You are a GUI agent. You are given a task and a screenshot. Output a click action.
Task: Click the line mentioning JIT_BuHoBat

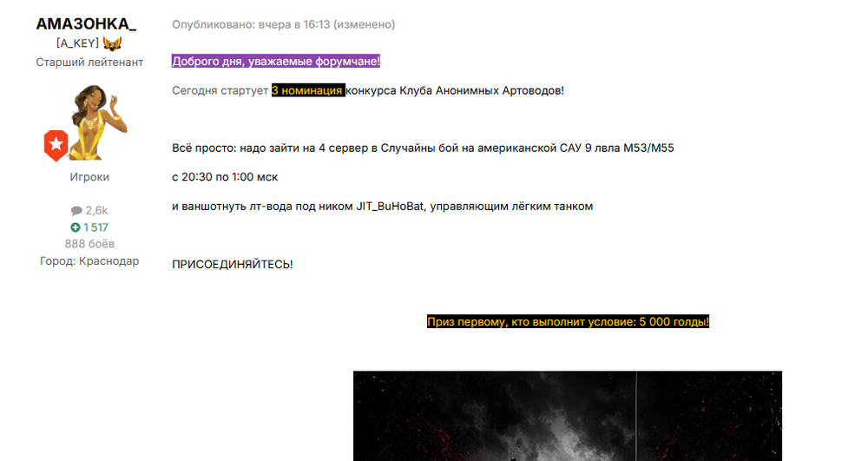point(383,207)
